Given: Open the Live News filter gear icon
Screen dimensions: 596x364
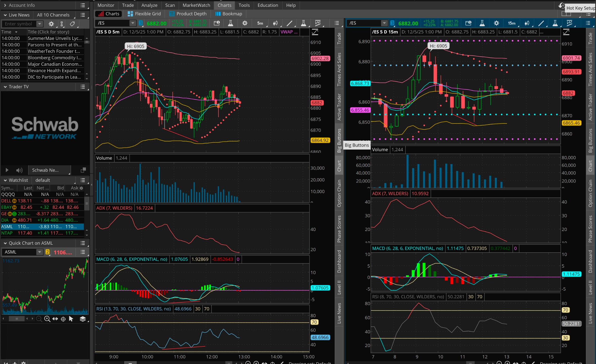Looking at the screenshot, I should pos(51,24).
